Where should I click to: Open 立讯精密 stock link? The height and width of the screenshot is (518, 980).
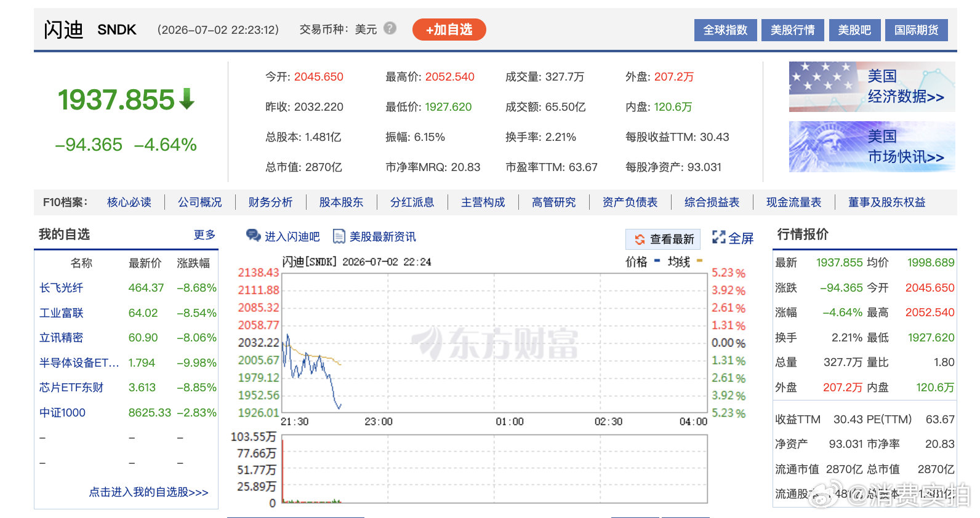(x=61, y=337)
